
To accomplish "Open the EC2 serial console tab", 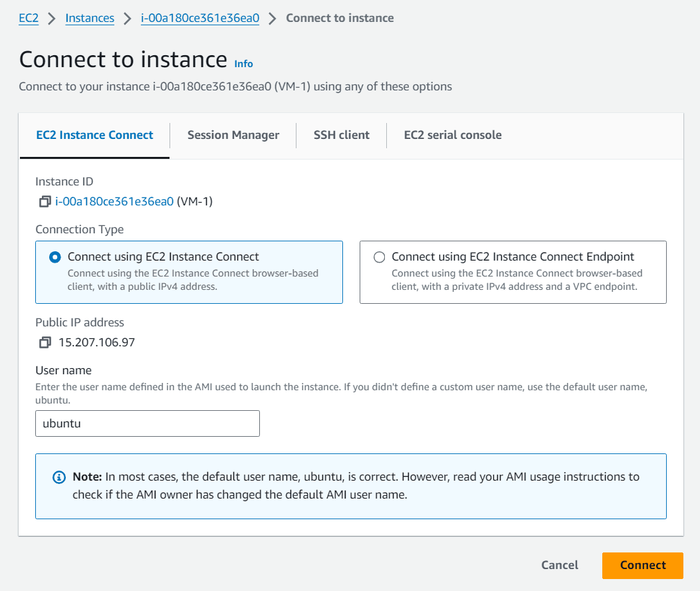I will (452, 135).
